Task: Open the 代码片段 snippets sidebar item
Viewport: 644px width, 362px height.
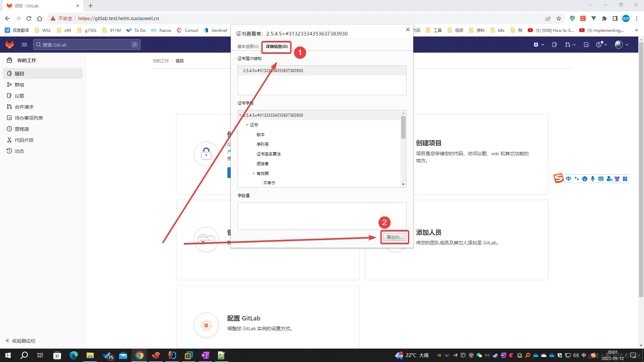Action: pos(24,140)
